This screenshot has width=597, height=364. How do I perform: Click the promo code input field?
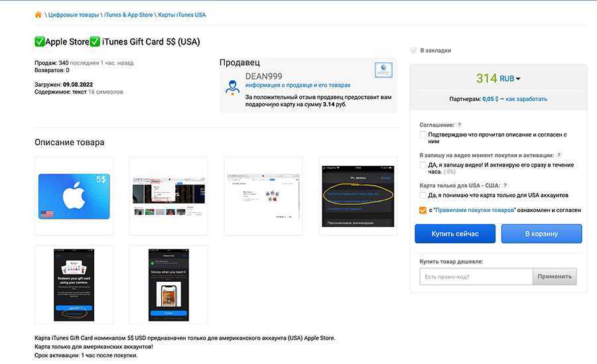476,276
